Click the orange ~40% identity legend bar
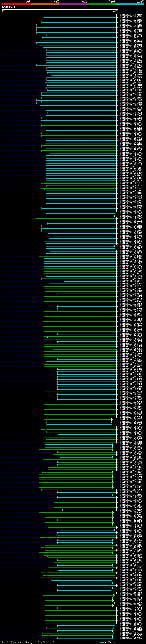146x644 pixels. (45, 4)
